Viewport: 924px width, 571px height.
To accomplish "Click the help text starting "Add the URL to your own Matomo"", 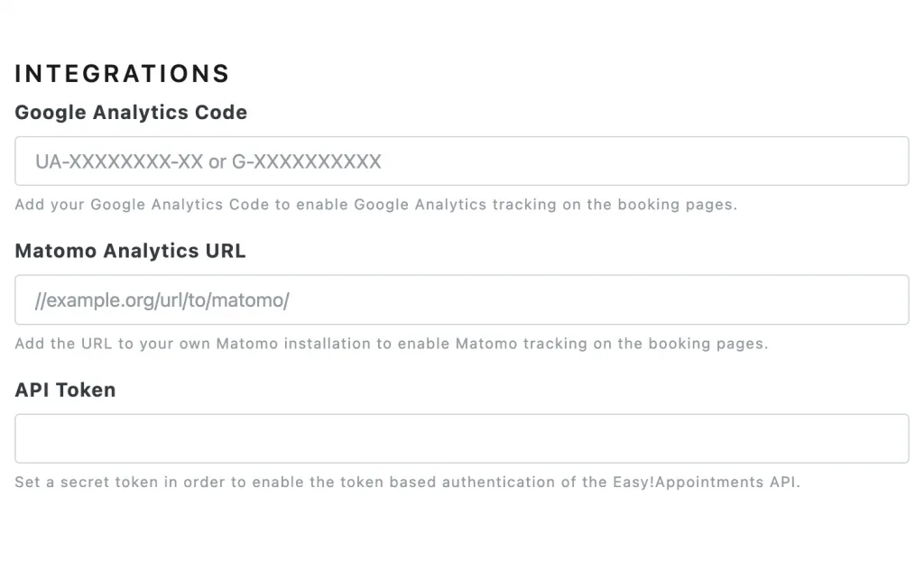I will [392, 344].
